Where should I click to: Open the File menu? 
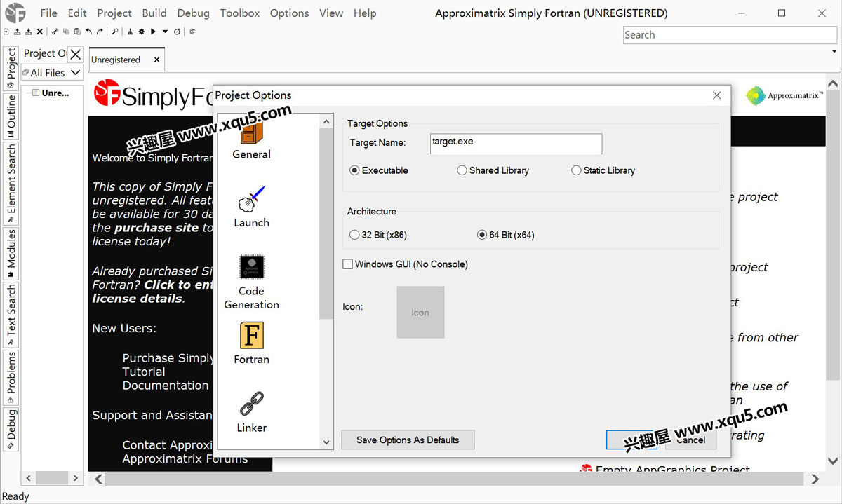49,13
